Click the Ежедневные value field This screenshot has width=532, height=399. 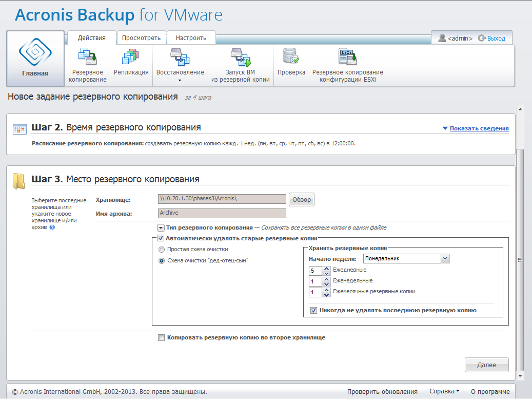click(x=316, y=271)
